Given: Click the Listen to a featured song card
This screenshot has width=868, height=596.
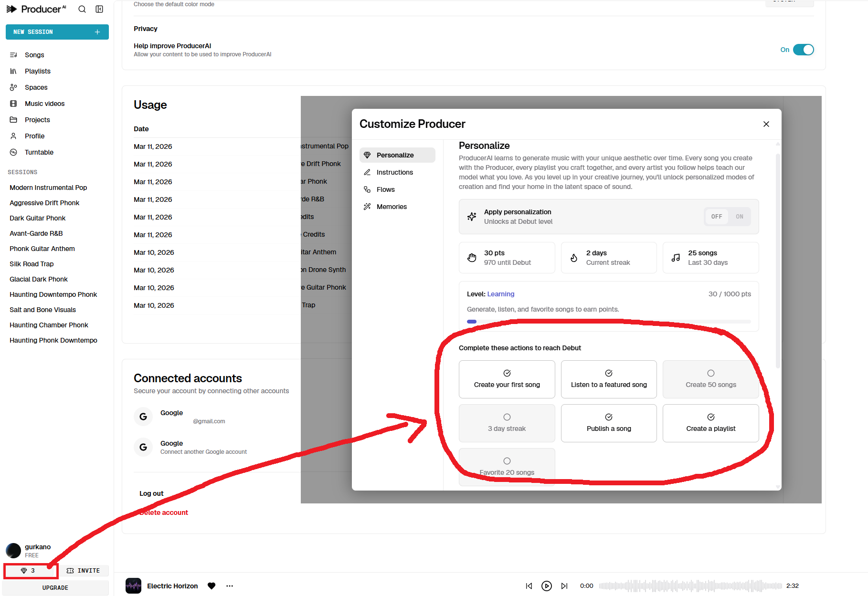Looking at the screenshot, I should [x=609, y=379].
